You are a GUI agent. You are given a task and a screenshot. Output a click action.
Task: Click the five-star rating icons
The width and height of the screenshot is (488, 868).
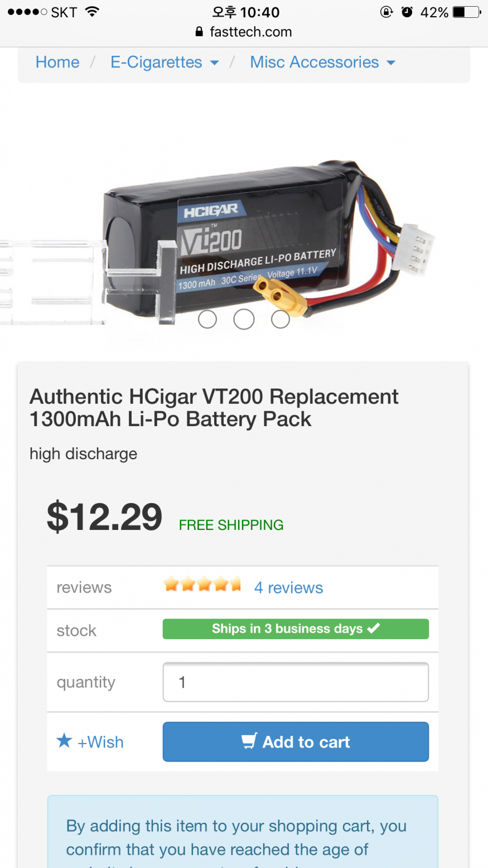[202, 584]
